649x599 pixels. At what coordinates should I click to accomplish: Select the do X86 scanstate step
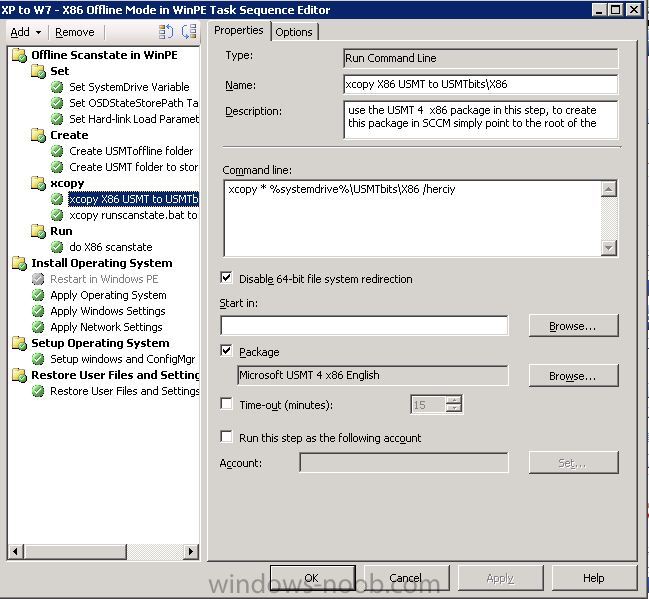tap(111, 247)
